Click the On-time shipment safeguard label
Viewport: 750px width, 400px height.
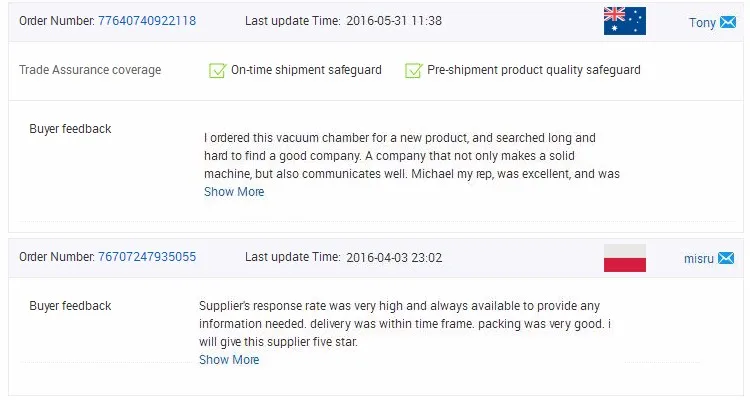click(x=306, y=70)
